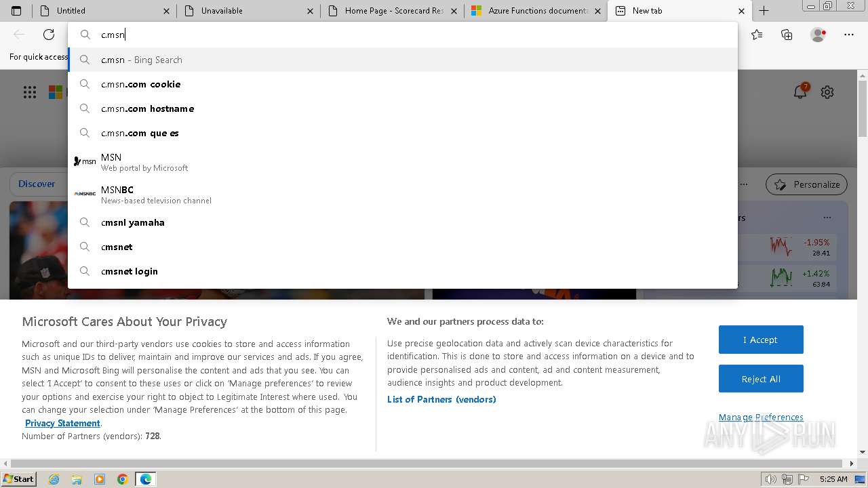Viewport: 868px width, 488px height.
Task: Select the New tab tab
Action: point(679,11)
